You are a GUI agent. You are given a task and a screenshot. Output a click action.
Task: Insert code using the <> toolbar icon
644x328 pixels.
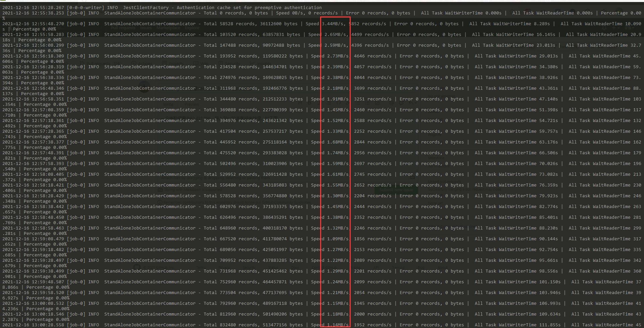point(339,104)
